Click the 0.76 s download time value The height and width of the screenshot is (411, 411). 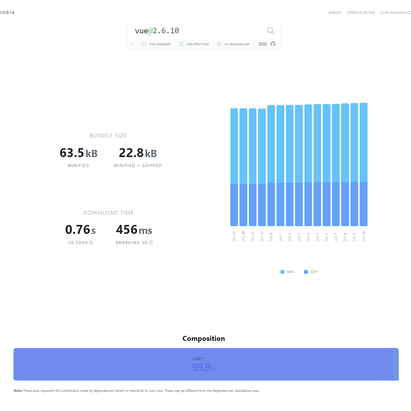tap(80, 230)
